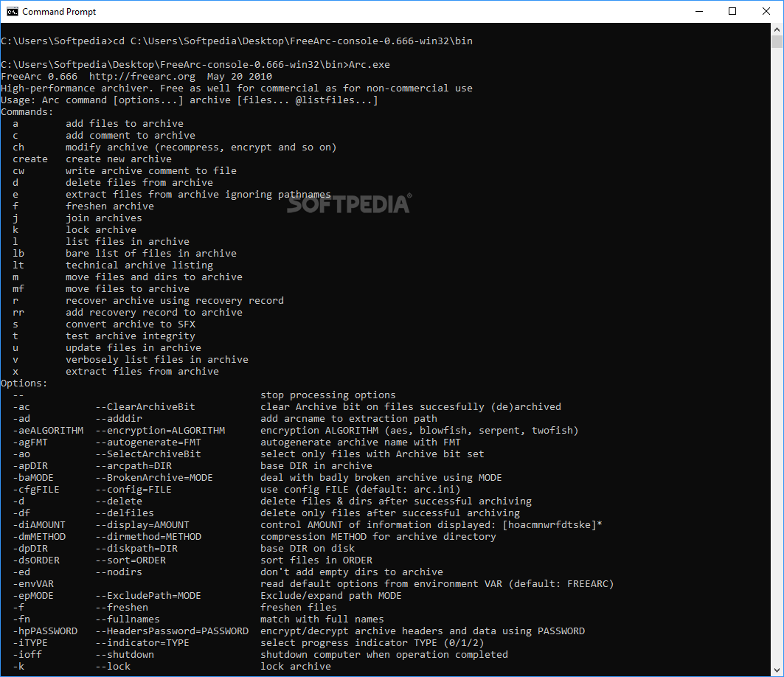Click 'shutdown computer when operation completed' text
Screen dimensions: 784x677
click(x=384, y=655)
